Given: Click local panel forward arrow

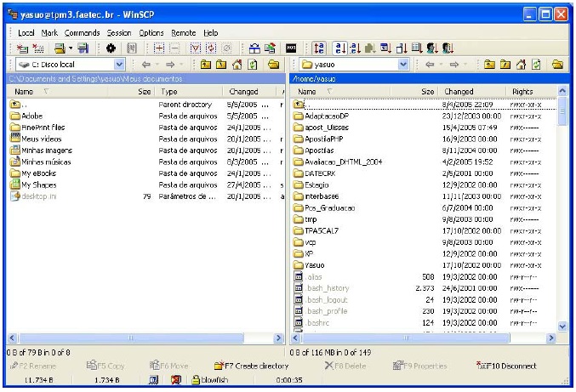Looking at the screenshot, I should click(170, 65).
